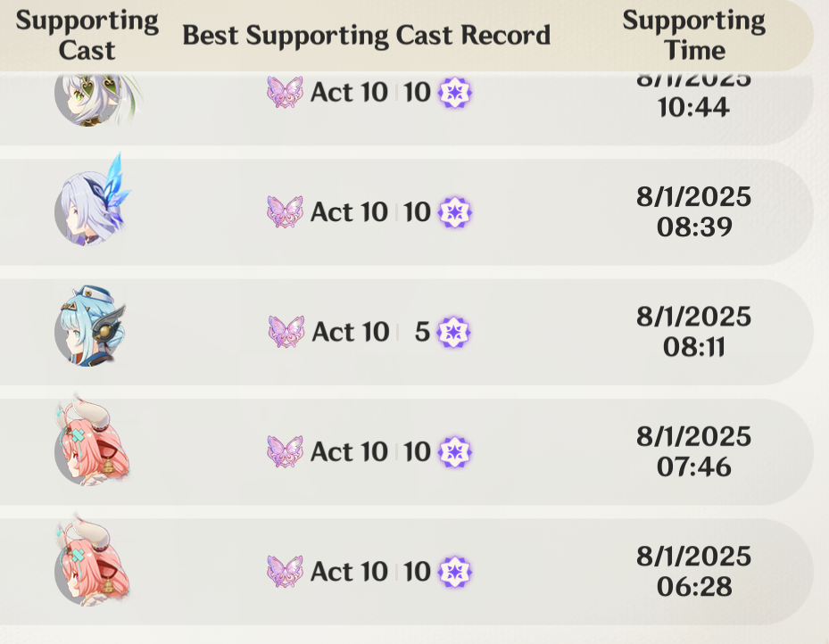The width and height of the screenshot is (829, 644).
Task: Click pink-haired horned avatar in 07:46 row
Action: point(92,442)
